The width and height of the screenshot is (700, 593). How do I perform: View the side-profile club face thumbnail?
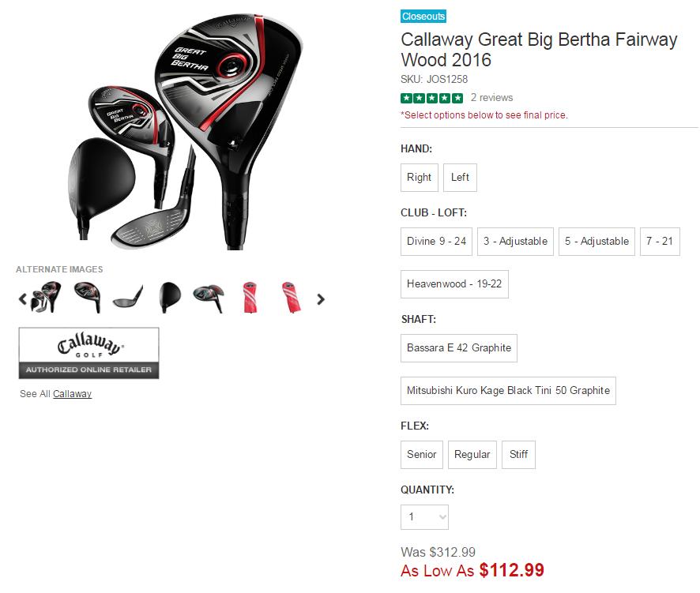click(x=128, y=298)
